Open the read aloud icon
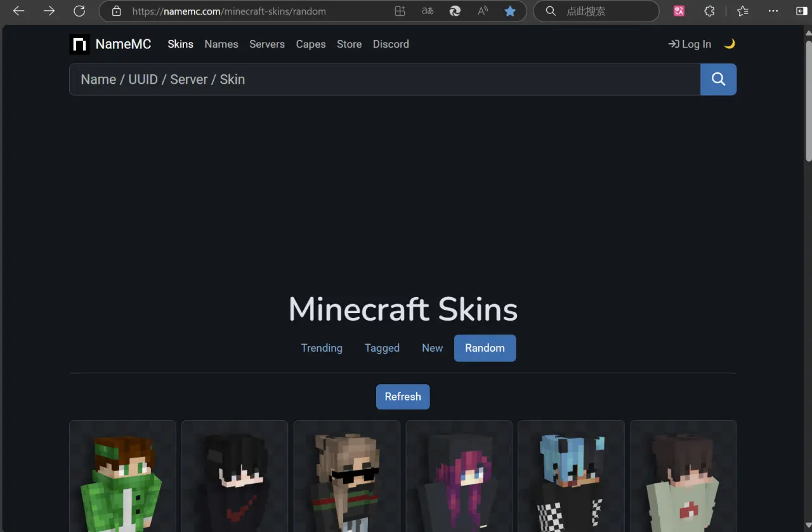Image resolution: width=812 pixels, height=532 pixels. [x=483, y=11]
